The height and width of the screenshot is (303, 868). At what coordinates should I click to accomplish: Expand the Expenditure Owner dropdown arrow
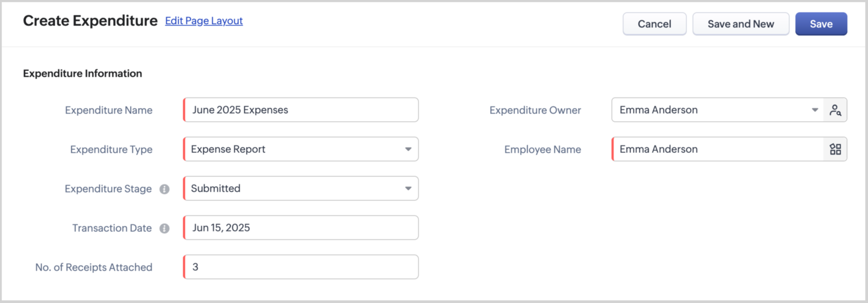[x=815, y=110]
